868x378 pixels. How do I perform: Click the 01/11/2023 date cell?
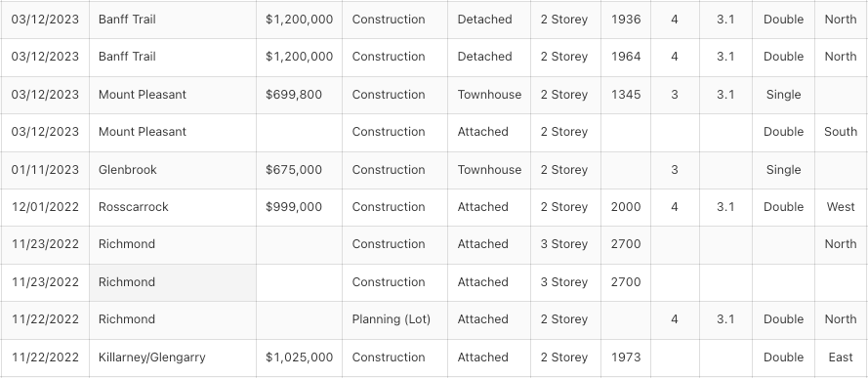click(x=45, y=170)
